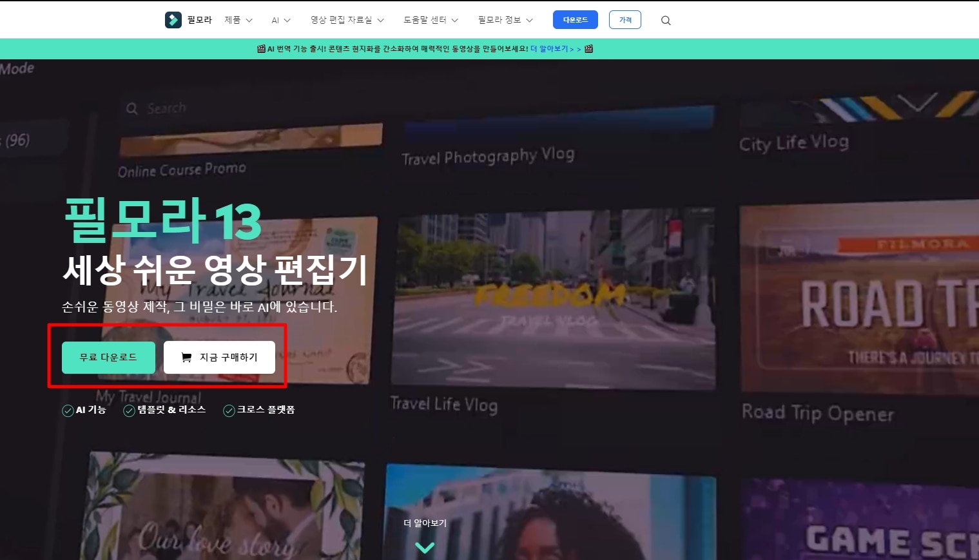The height and width of the screenshot is (560, 979).
Task: Click the 필모라 brand name text
Action: click(200, 20)
